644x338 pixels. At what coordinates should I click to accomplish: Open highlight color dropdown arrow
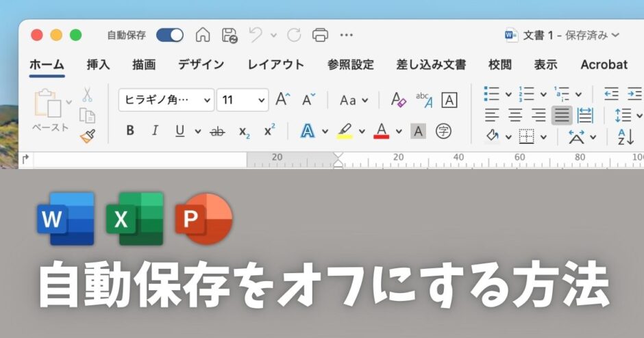pyautogui.click(x=362, y=131)
